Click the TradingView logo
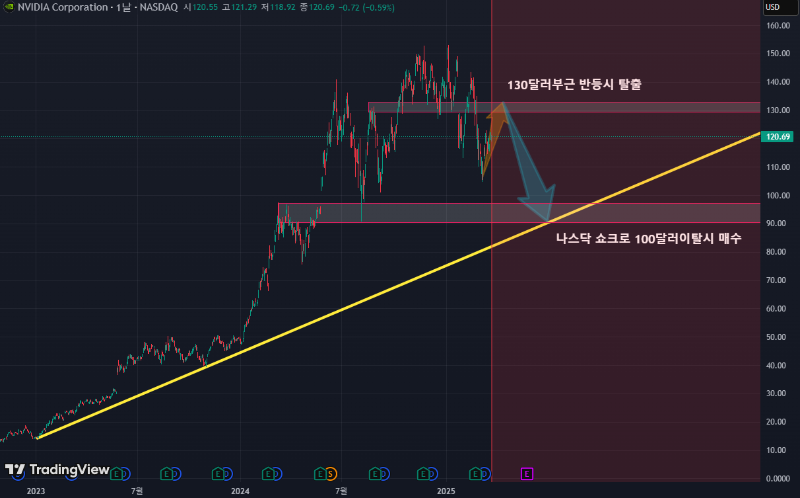 pos(57,470)
